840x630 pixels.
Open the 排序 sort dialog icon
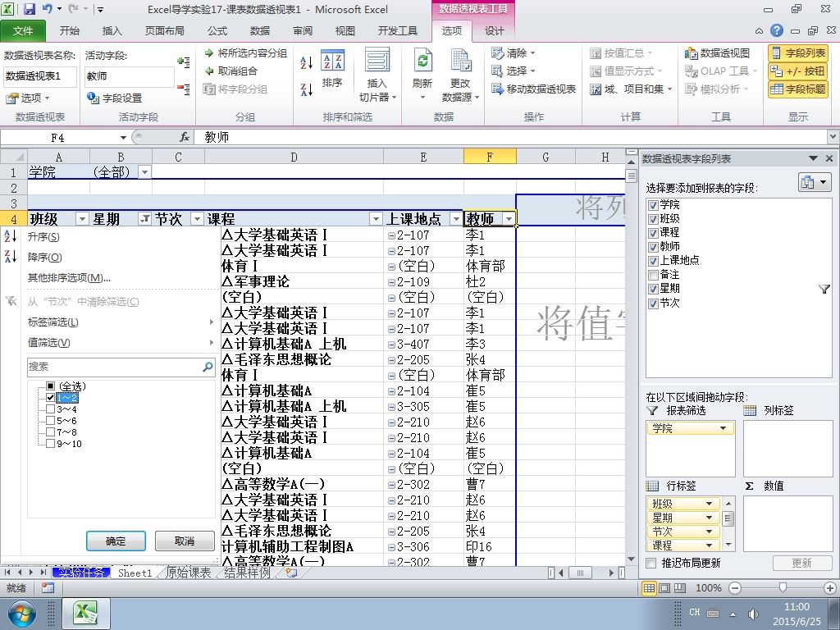click(333, 69)
